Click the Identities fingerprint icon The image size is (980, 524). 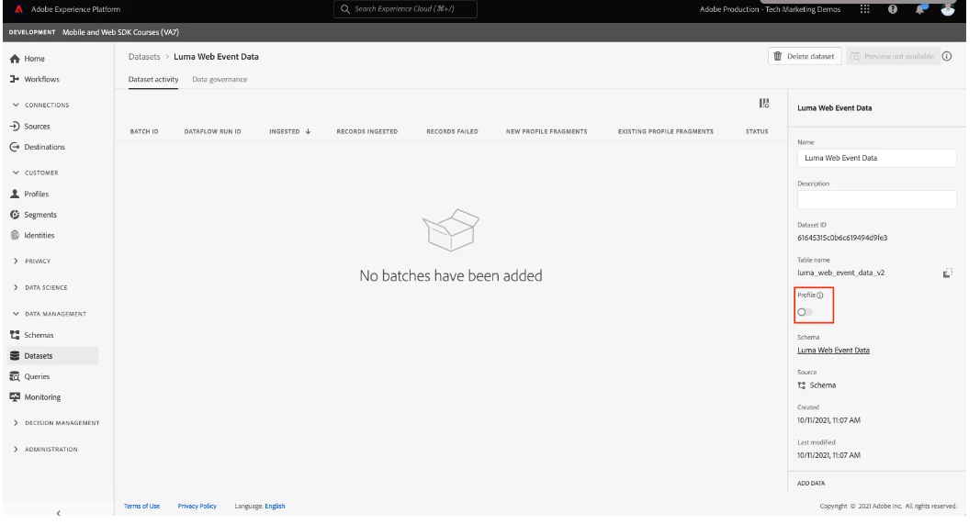click(15, 236)
